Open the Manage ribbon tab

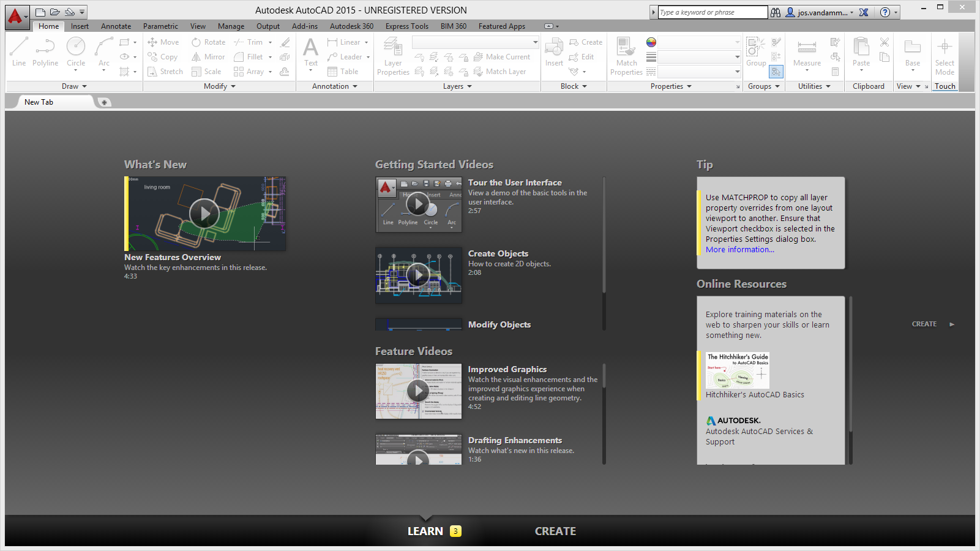pyautogui.click(x=231, y=26)
